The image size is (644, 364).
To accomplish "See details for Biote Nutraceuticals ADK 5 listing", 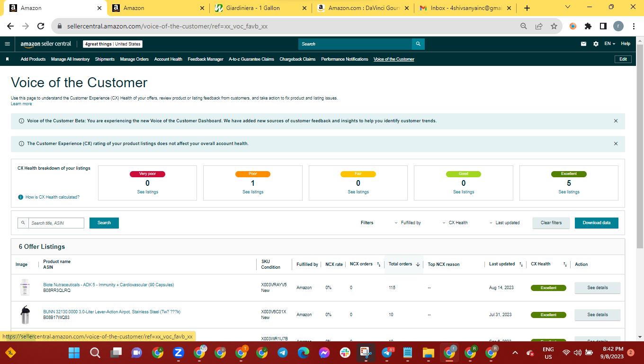I will 598,288.
